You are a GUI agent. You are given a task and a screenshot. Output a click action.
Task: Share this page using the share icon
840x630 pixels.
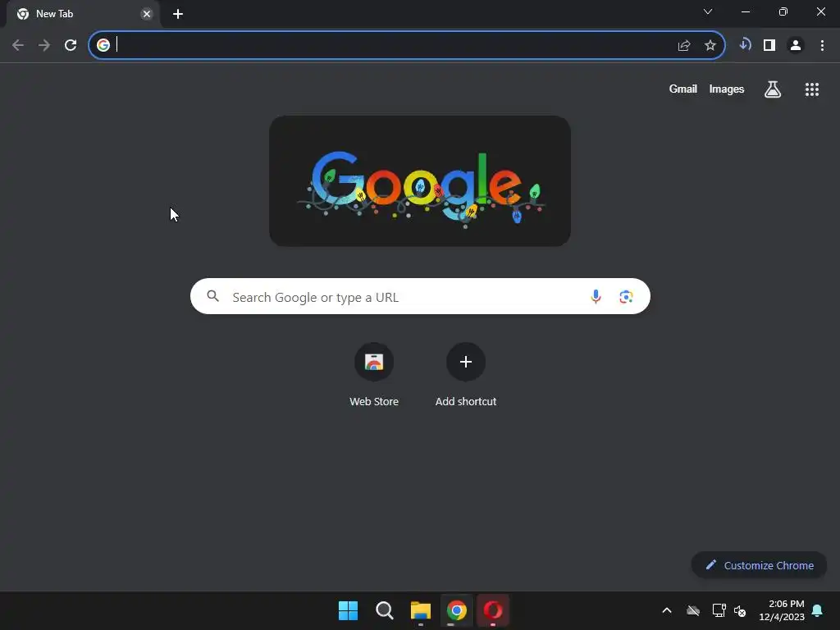[684, 46]
